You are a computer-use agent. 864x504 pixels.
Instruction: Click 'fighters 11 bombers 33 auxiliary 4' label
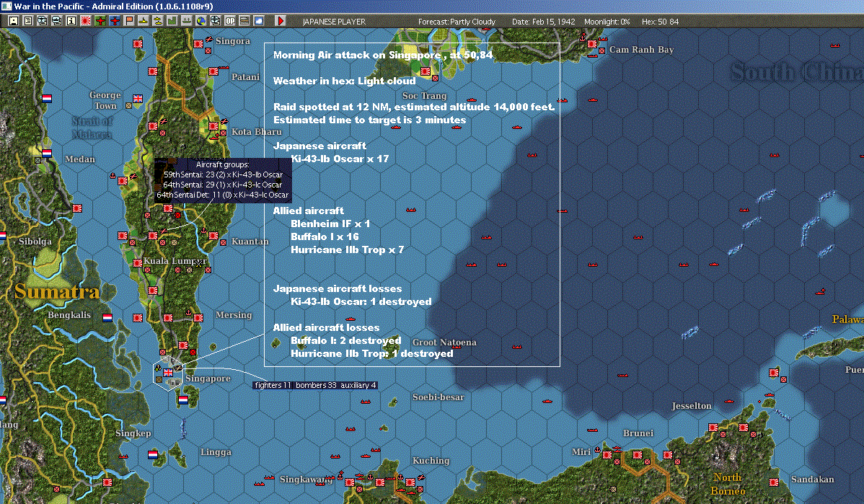(x=316, y=385)
